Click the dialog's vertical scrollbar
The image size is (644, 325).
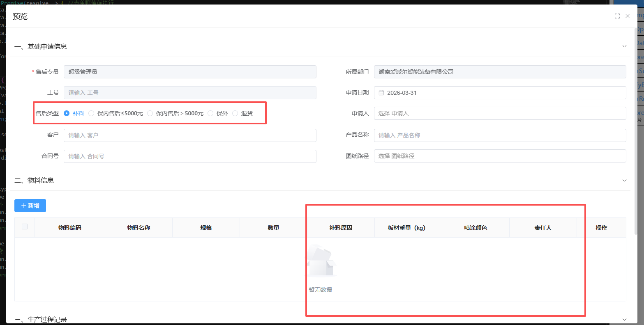636,123
